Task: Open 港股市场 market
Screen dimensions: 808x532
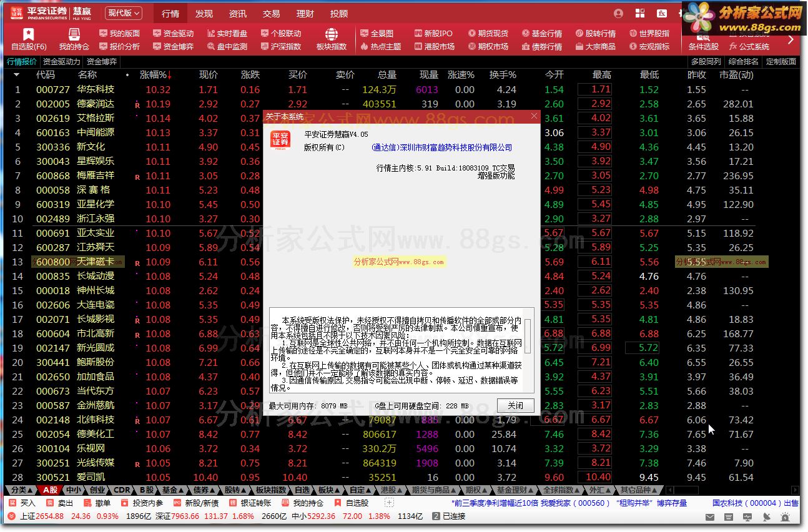Action: point(434,46)
